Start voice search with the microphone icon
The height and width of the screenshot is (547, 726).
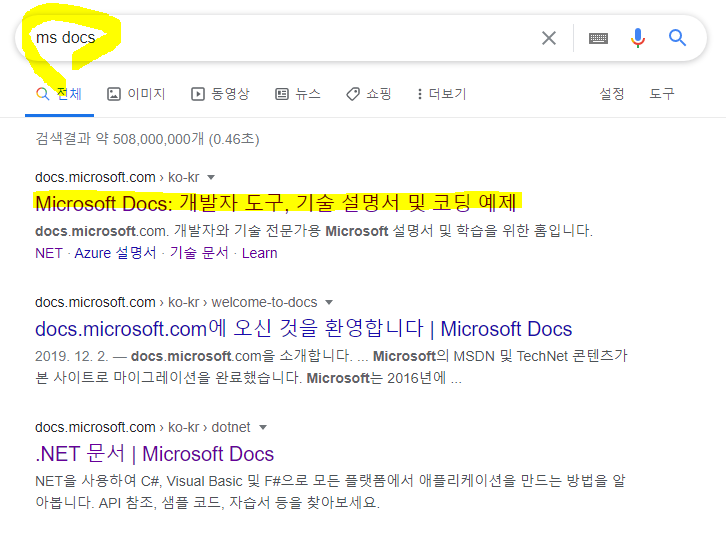(638, 38)
